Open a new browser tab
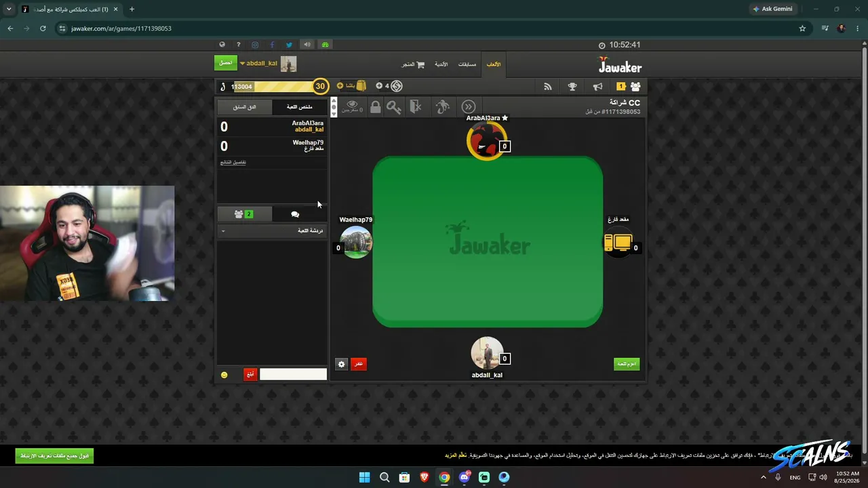 [x=132, y=9]
